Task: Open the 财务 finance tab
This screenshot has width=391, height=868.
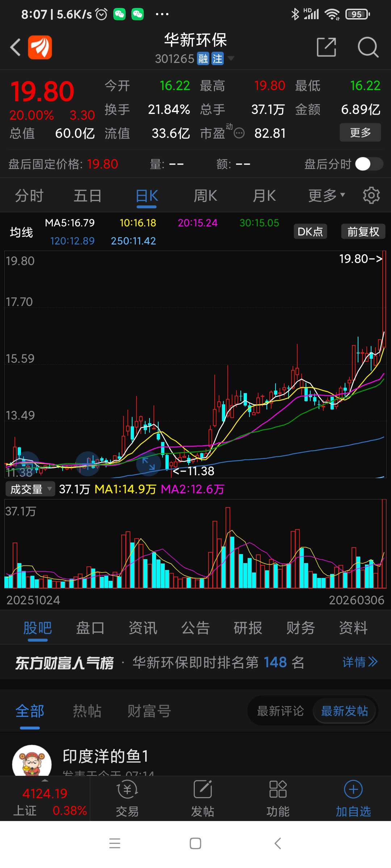Action: (300, 628)
